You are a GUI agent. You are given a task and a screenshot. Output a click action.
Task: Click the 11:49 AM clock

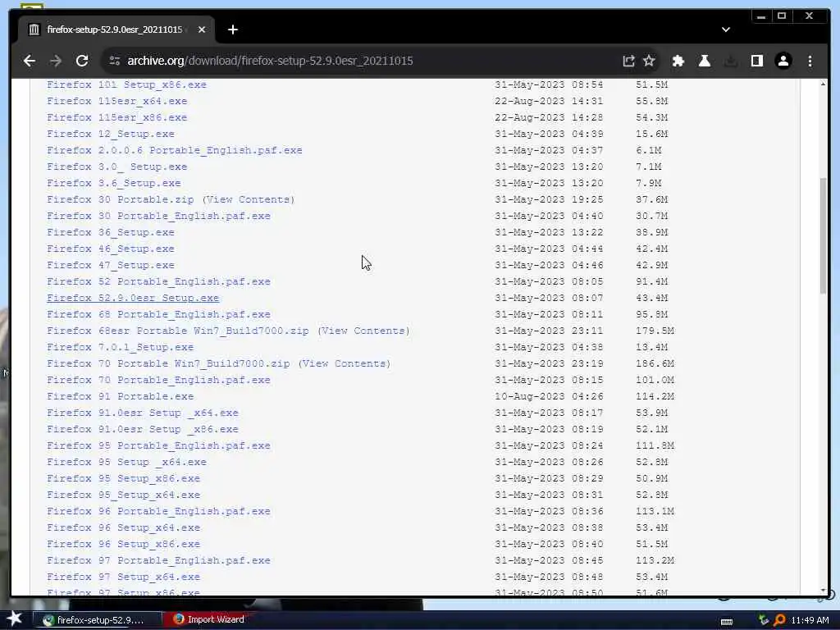click(810, 620)
